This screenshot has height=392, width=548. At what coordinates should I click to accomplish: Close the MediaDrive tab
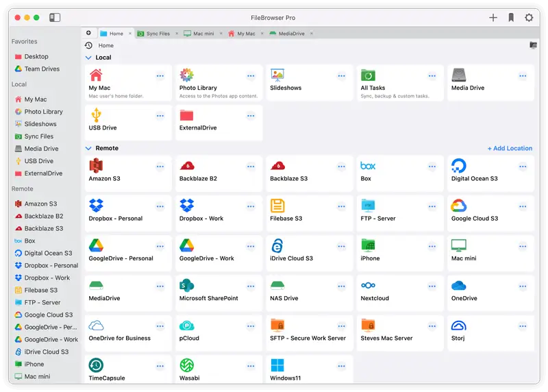(x=312, y=34)
